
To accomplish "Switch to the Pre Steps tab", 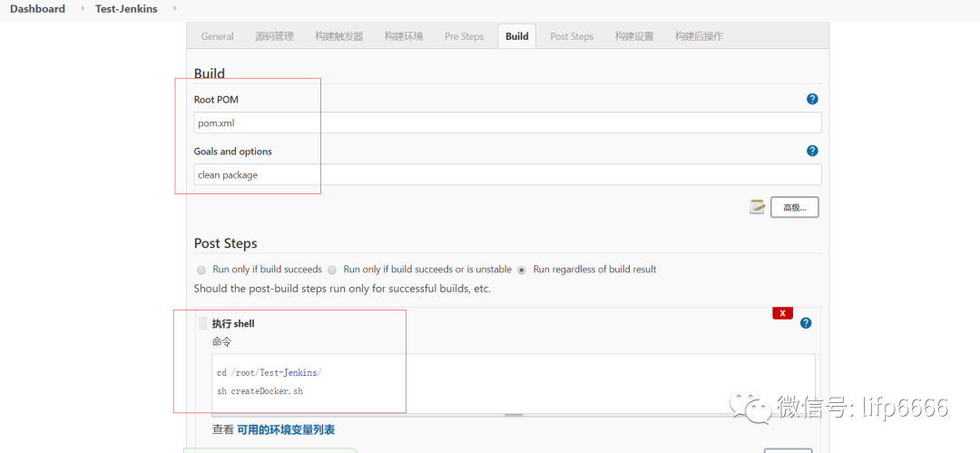I will [464, 36].
